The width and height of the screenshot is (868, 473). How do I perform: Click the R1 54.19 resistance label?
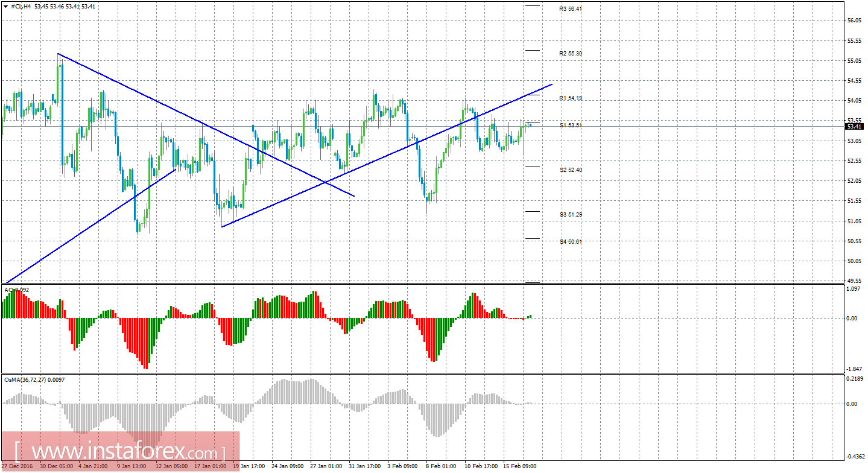click(571, 98)
